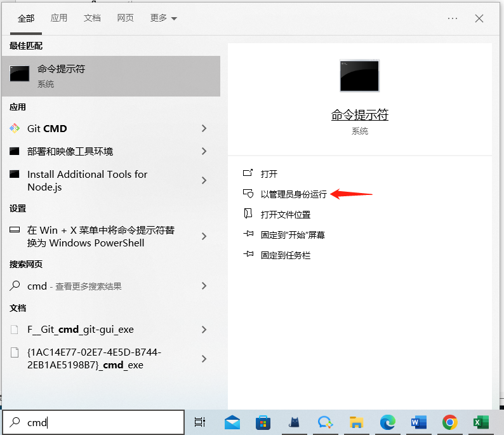504x435 pixels.
Task: Click in the cmd search input box
Action: pyautogui.click(x=93, y=422)
